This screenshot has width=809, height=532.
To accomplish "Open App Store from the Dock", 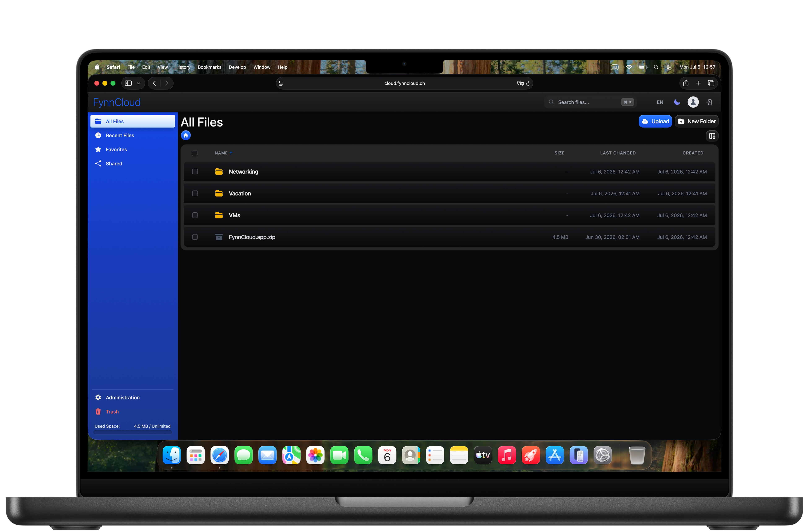I will (554, 455).
